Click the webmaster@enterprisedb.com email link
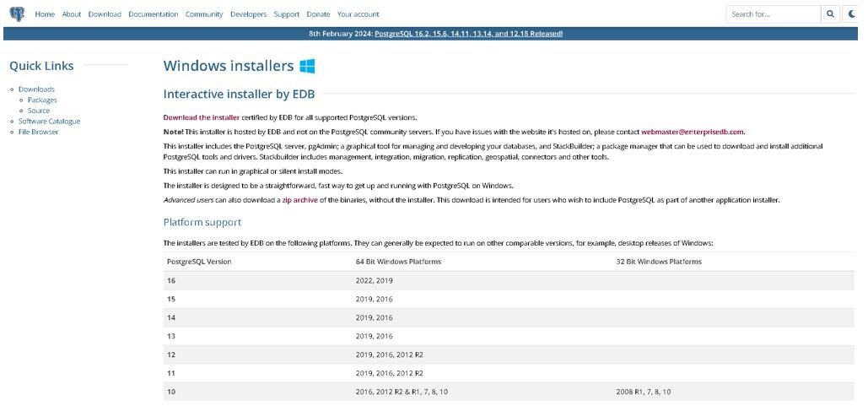 click(x=693, y=132)
